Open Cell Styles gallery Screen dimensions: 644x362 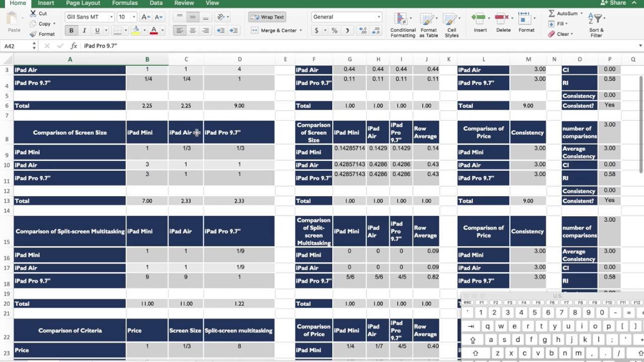click(x=451, y=25)
